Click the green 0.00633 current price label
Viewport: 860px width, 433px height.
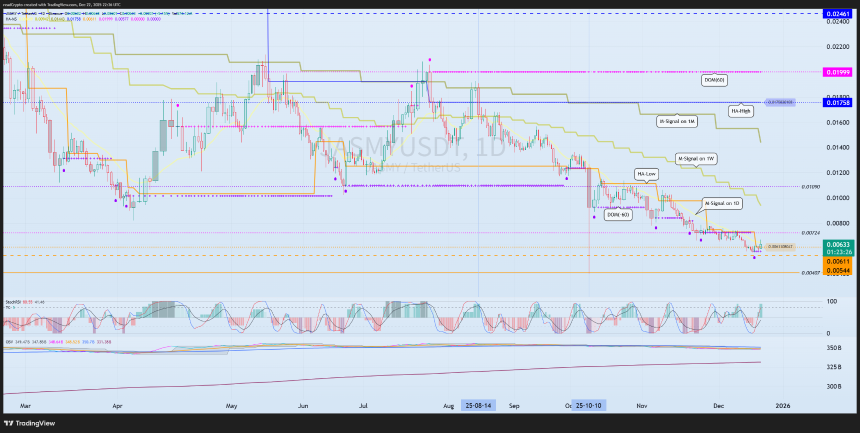pos(840,245)
